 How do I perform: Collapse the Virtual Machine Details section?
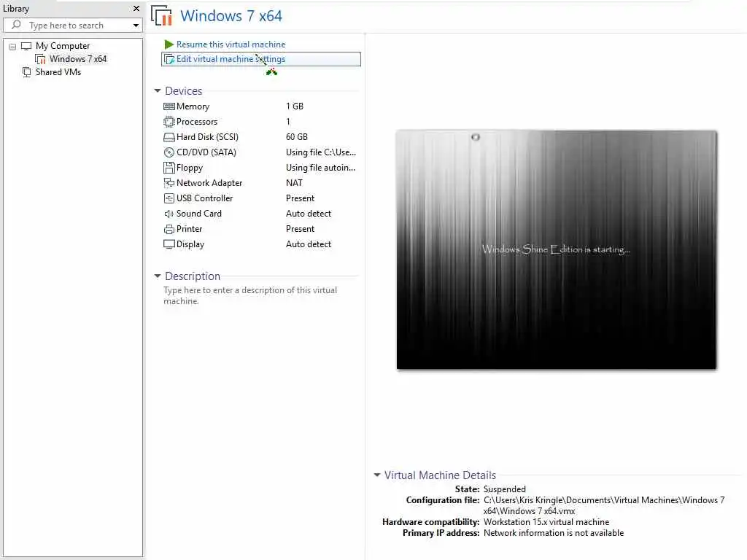[x=377, y=475]
